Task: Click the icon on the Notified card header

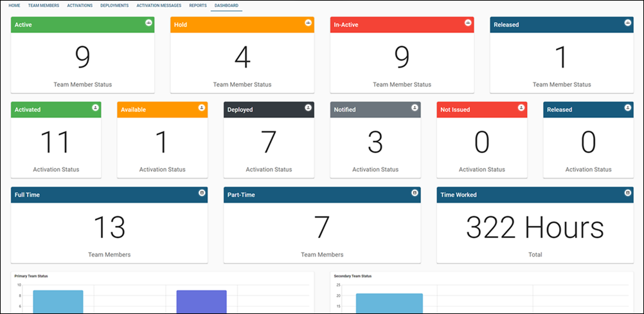Action: click(x=415, y=107)
